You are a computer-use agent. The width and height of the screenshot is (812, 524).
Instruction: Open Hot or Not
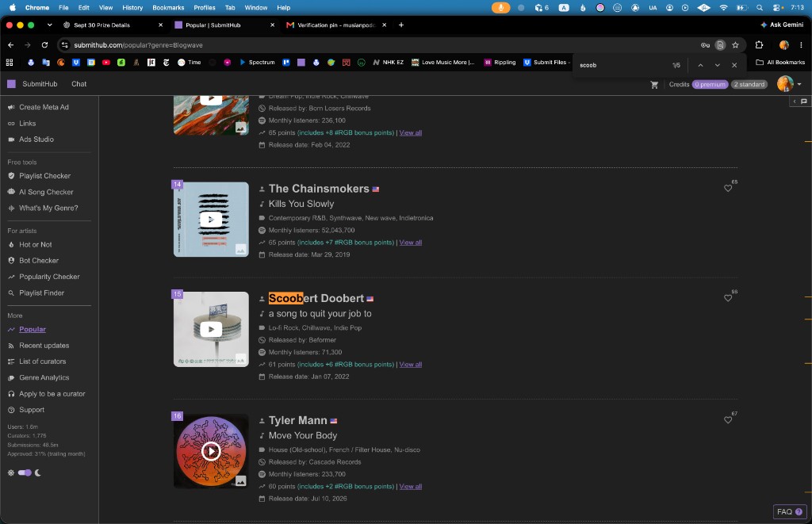click(x=35, y=244)
